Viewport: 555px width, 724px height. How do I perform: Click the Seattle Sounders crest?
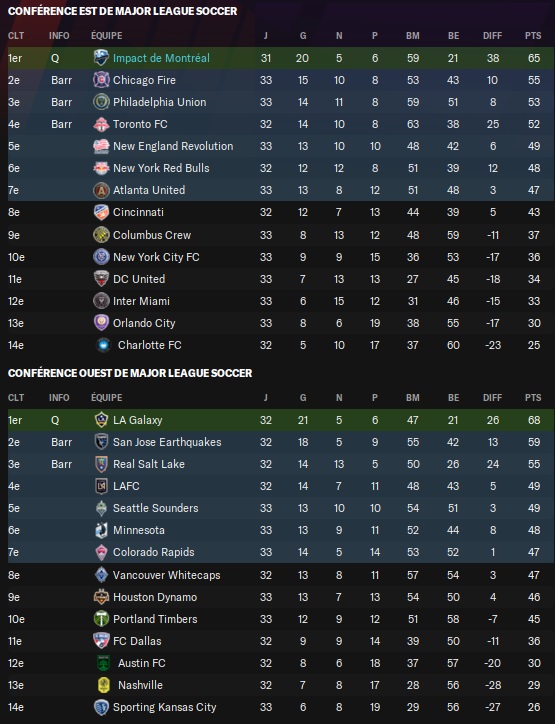click(x=101, y=508)
